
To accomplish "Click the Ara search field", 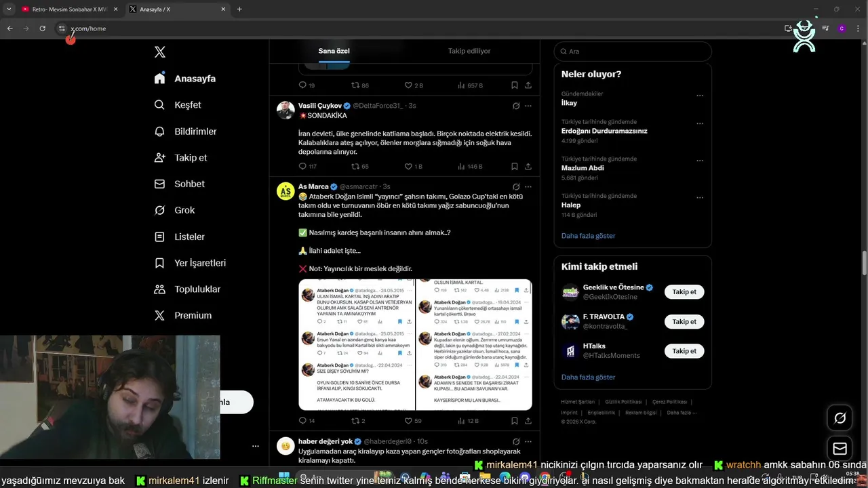I will (x=633, y=52).
